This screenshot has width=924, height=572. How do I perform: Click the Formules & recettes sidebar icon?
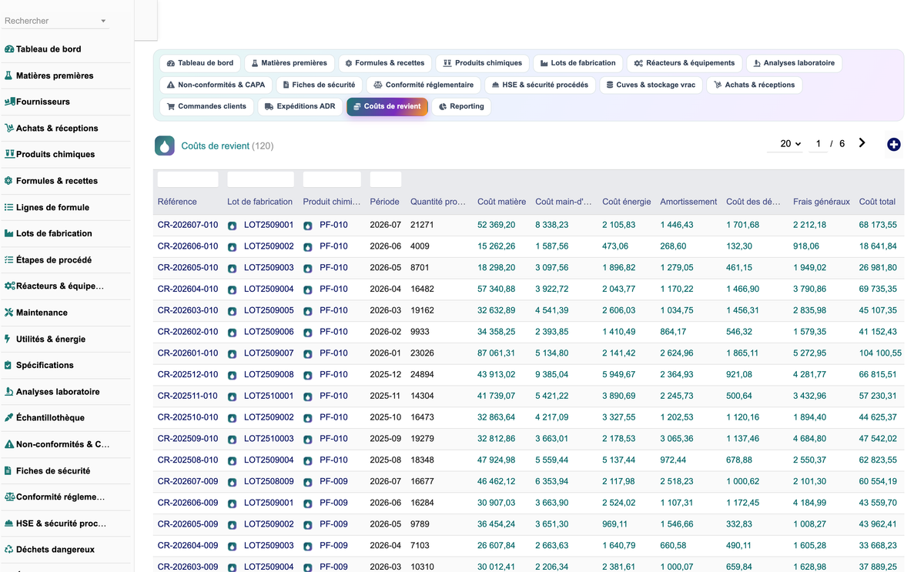coord(9,181)
